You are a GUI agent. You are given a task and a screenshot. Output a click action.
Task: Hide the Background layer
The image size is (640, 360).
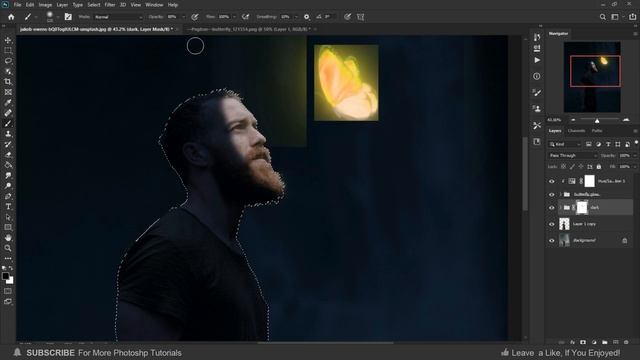tap(551, 240)
